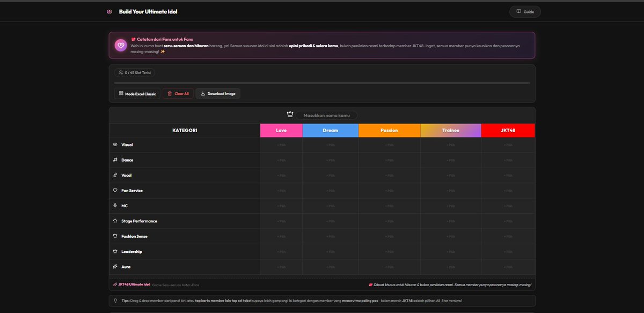Pick a member for Stage Performance under Passion
The image size is (644, 313).
click(389, 221)
